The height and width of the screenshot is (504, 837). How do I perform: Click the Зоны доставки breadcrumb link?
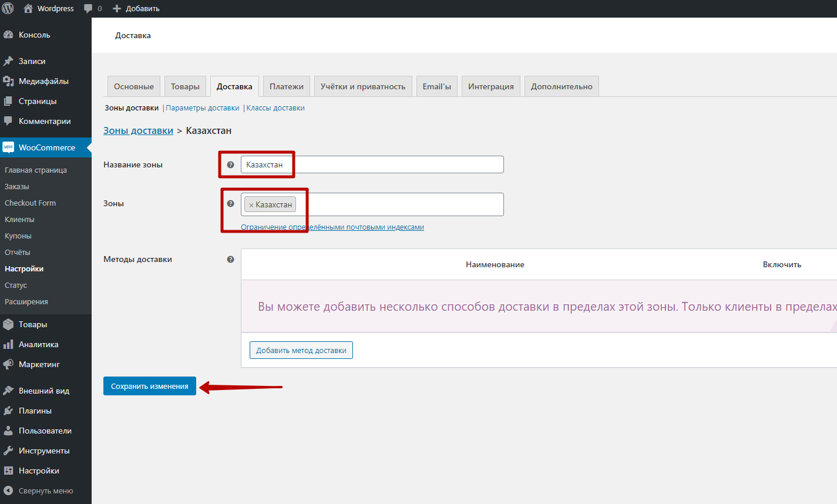[x=138, y=130]
